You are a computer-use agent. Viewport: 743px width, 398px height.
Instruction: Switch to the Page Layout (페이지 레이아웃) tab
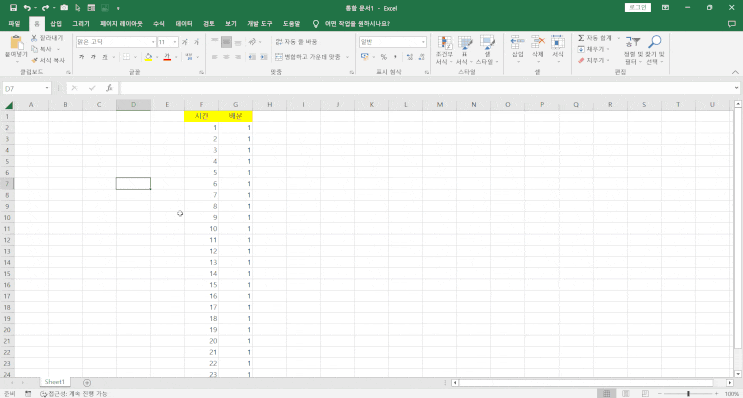[121, 24]
